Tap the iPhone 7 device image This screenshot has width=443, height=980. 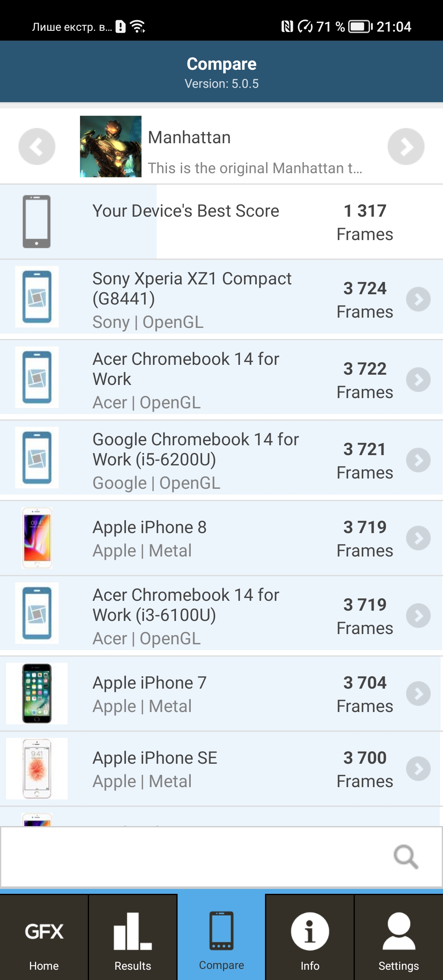[x=37, y=694]
